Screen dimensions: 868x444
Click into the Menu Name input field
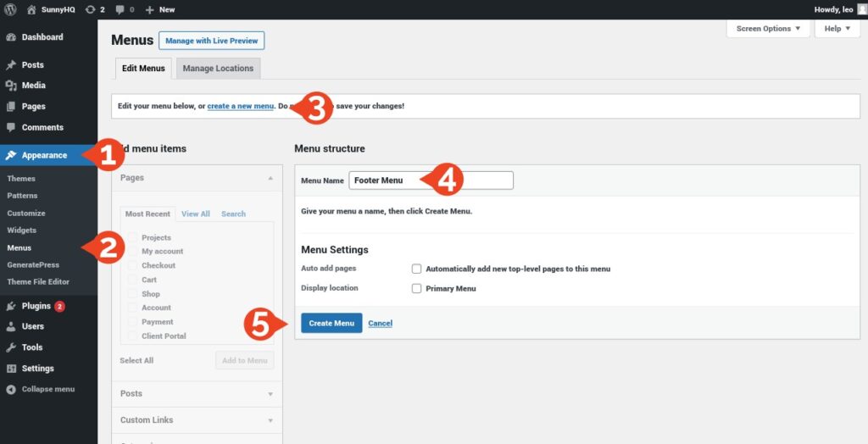431,180
